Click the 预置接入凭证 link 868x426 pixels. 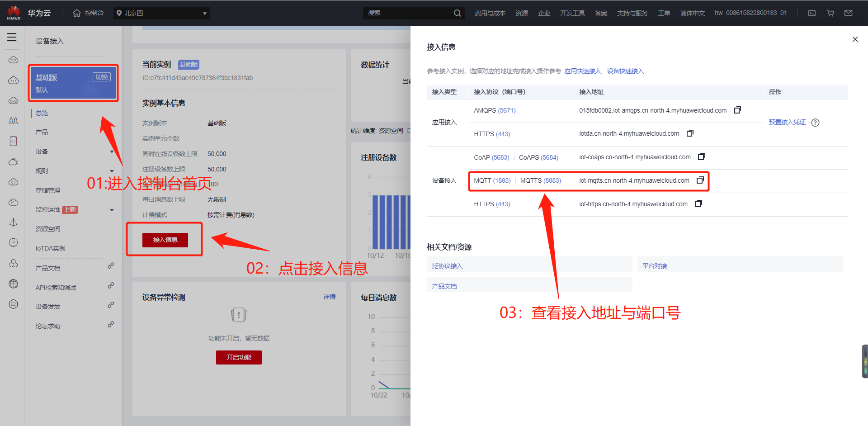point(787,122)
